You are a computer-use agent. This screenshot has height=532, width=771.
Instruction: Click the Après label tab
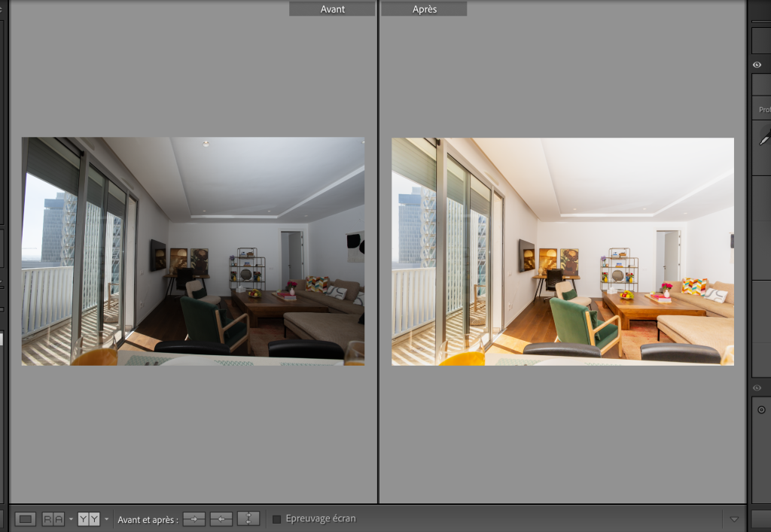424,9
